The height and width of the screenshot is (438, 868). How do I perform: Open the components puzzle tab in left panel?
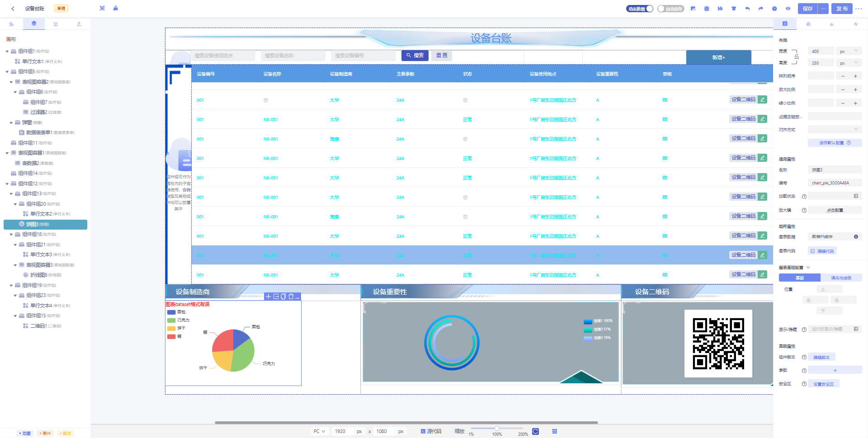point(11,24)
